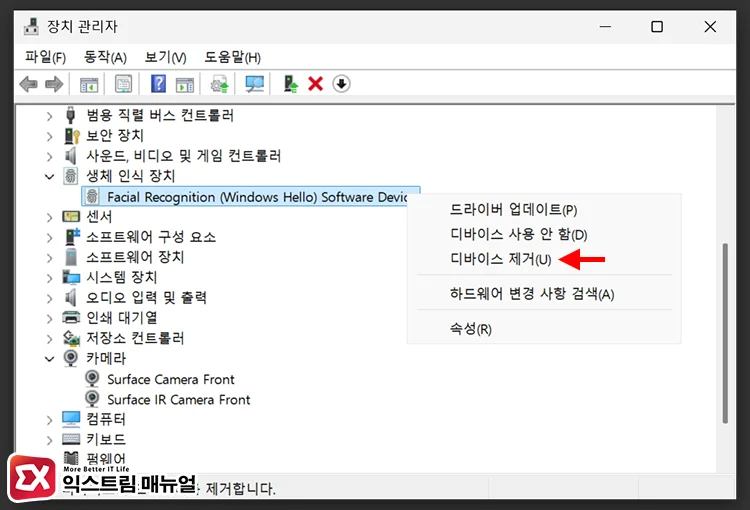Toggle the console tree pane icon
This screenshot has width=750, height=510.
[x=89, y=85]
